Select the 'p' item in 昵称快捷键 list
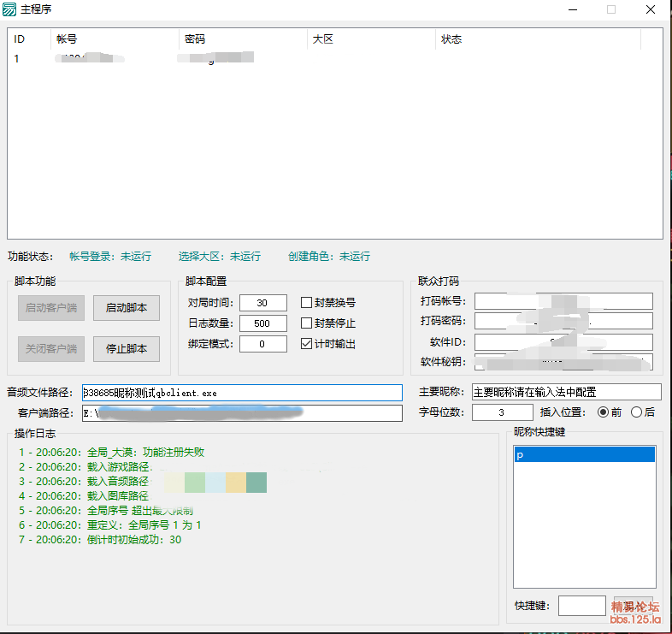The height and width of the screenshot is (634, 672). click(x=585, y=454)
